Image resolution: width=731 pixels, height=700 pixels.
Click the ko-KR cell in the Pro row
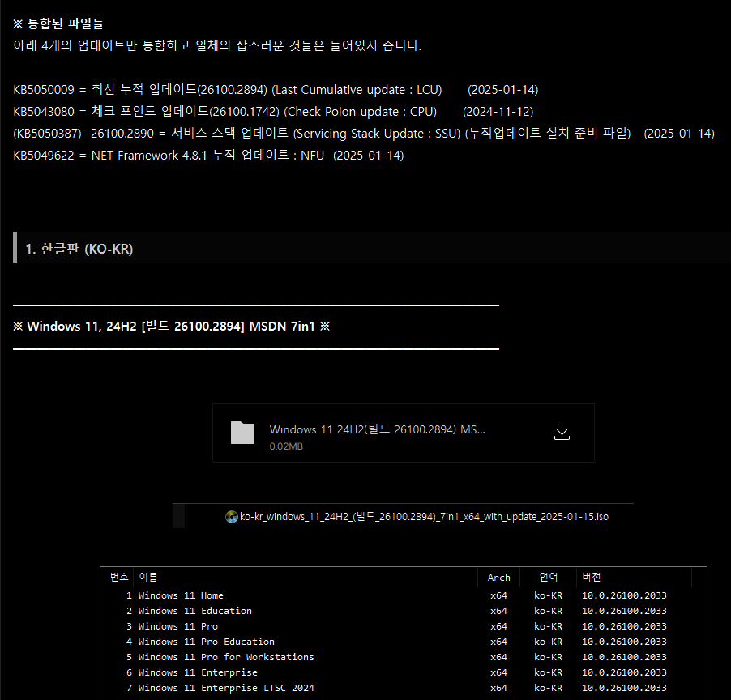pyautogui.click(x=548, y=626)
